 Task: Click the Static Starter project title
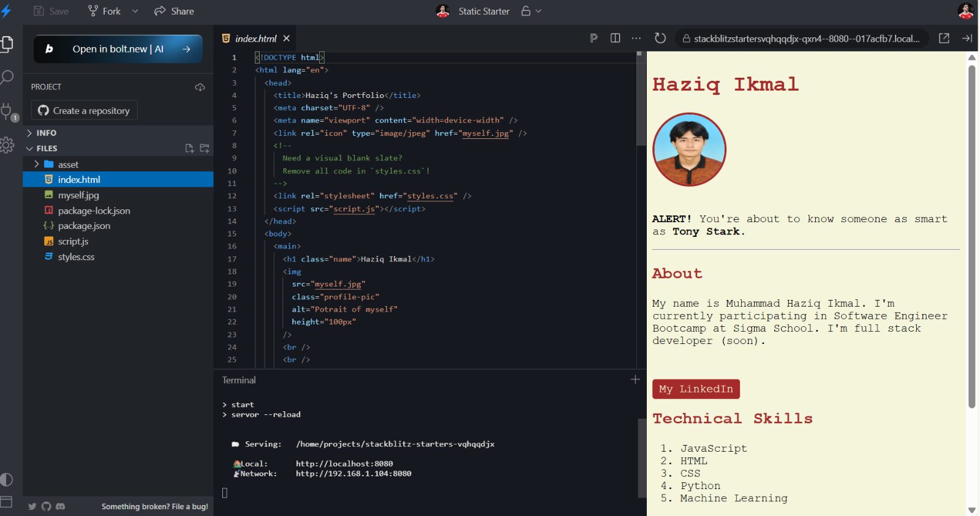pos(484,11)
